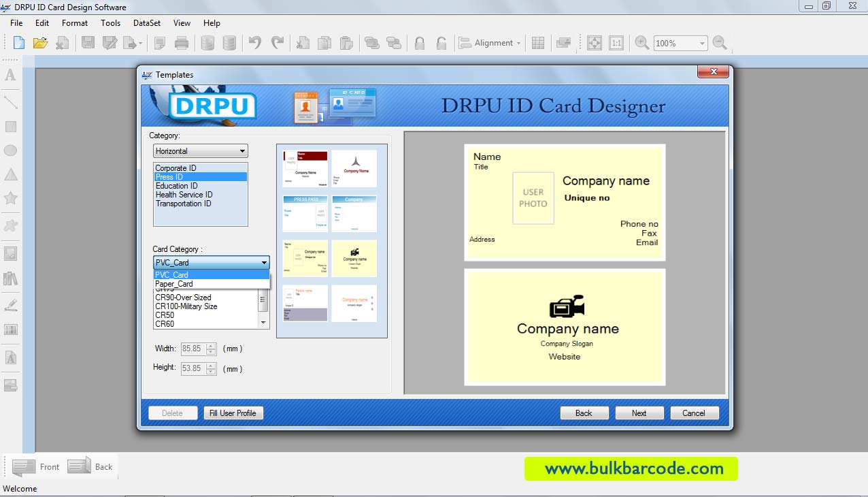The width and height of the screenshot is (868, 497).
Task: Select Education ID in category list
Action: point(200,186)
